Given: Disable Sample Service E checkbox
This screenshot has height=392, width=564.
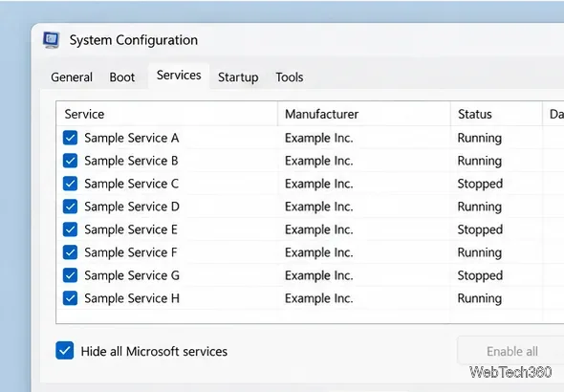Looking at the screenshot, I should (70, 229).
